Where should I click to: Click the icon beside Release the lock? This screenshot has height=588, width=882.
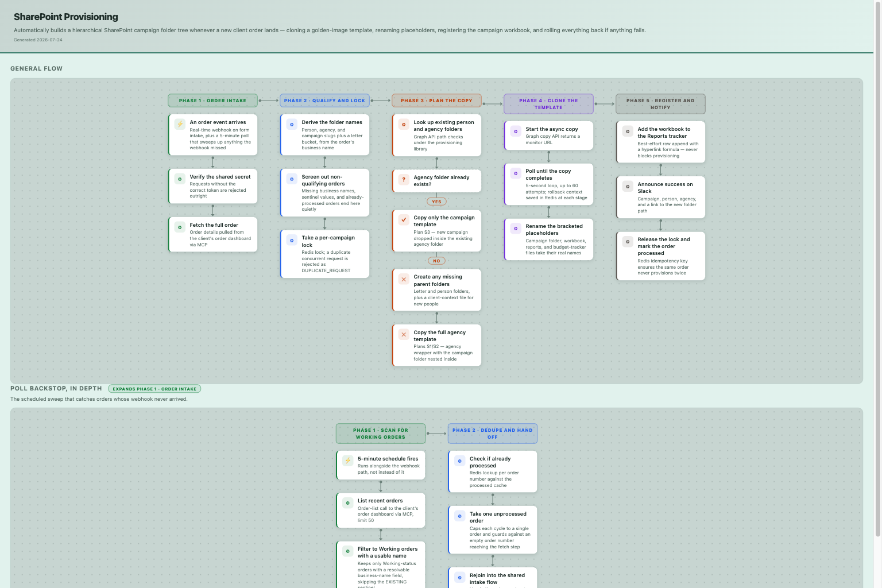point(628,241)
